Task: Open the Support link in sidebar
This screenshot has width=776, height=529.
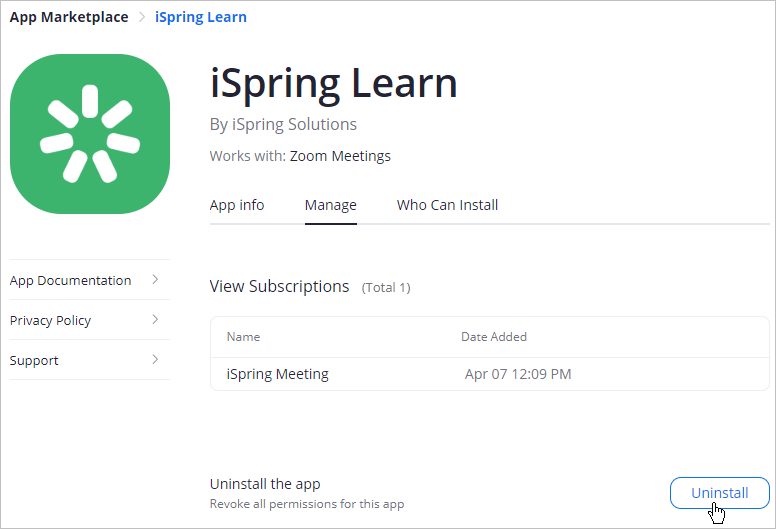Action: point(34,361)
